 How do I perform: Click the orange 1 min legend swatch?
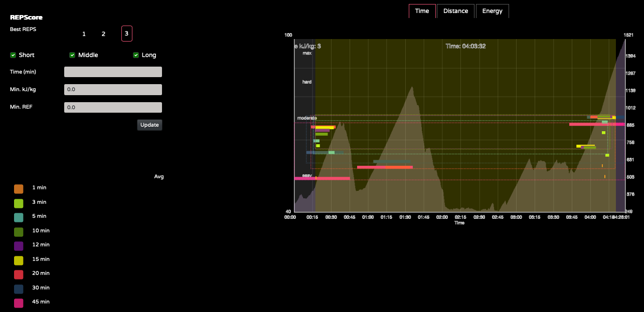click(19, 189)
